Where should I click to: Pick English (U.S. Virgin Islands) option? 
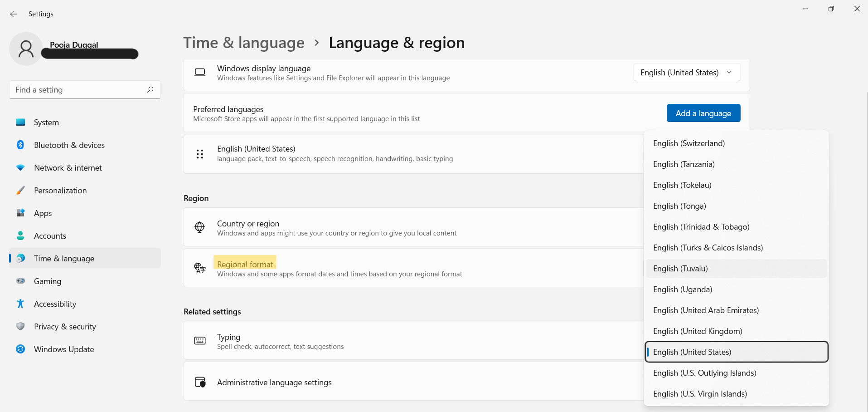point(700,394)
